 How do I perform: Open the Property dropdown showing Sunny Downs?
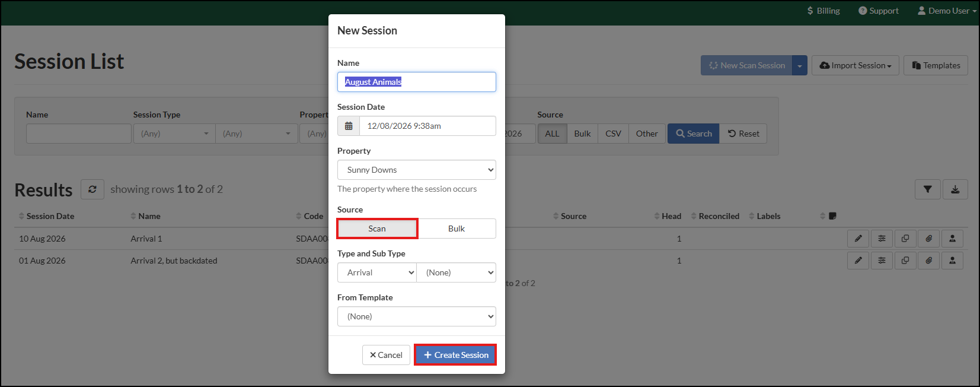click(417, 170)
